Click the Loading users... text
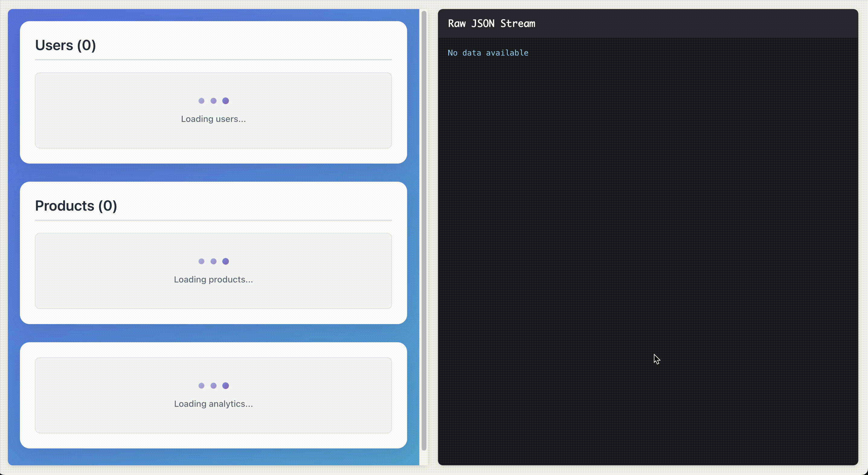 click(213, 119)
